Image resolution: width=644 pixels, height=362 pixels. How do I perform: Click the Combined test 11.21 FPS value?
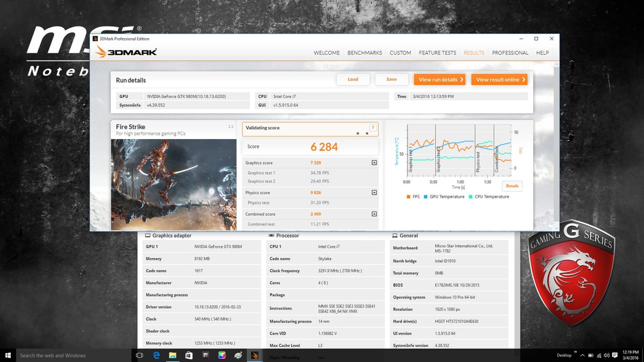[320, 224]
